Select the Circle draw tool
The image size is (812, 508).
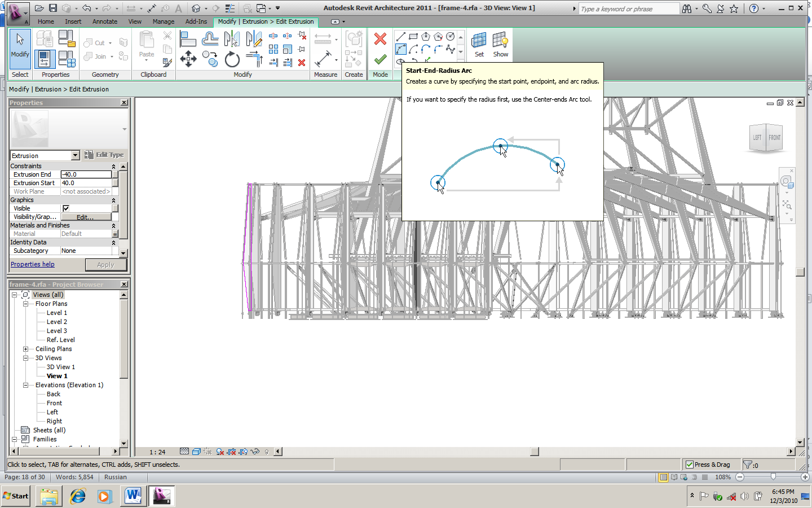(x=451, y=37)
